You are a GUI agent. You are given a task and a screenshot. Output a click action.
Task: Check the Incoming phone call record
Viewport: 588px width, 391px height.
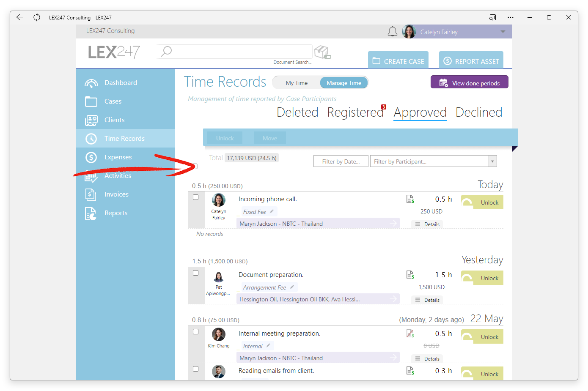[x=195, y=197]
